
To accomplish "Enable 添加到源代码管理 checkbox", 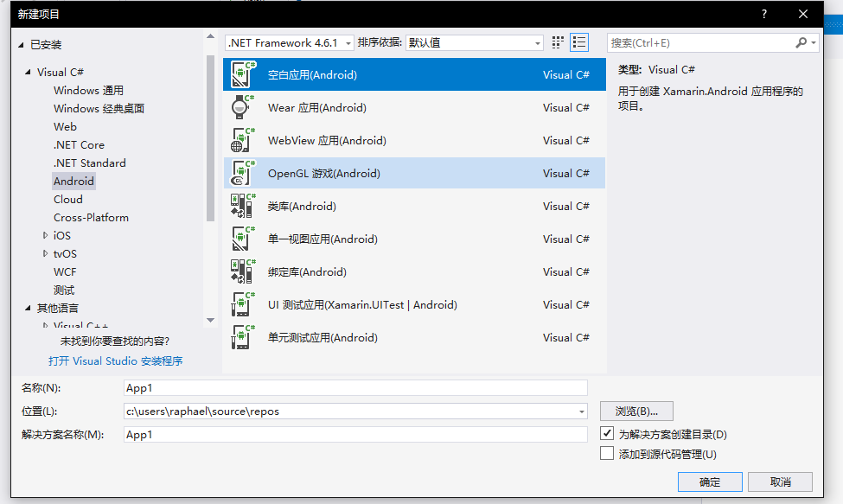I will 607,453.
